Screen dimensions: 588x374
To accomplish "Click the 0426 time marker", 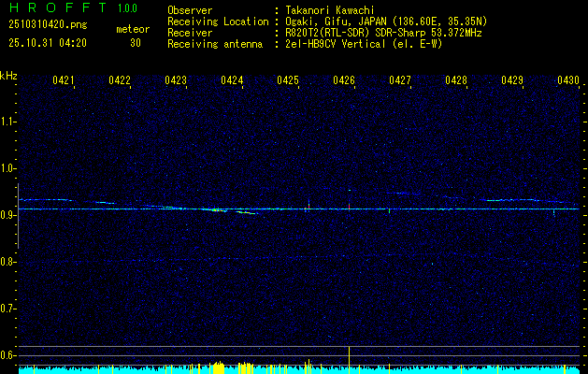I will click(x=344, y=81).
